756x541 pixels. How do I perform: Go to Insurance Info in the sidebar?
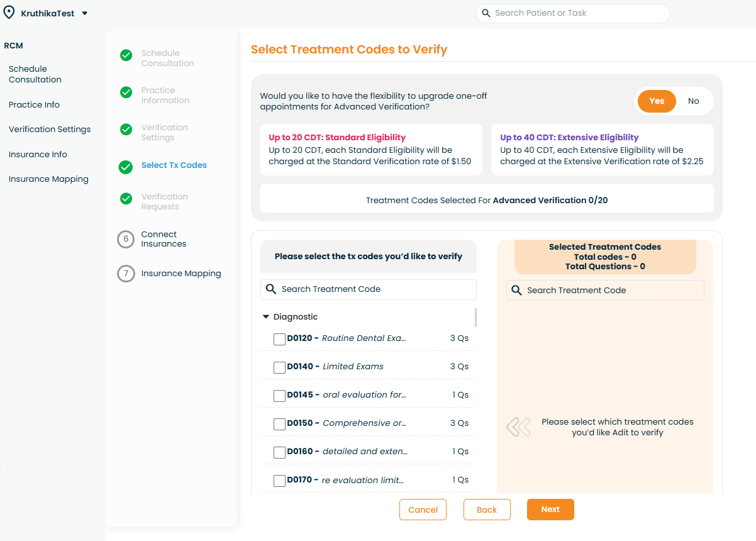(38, 155)
